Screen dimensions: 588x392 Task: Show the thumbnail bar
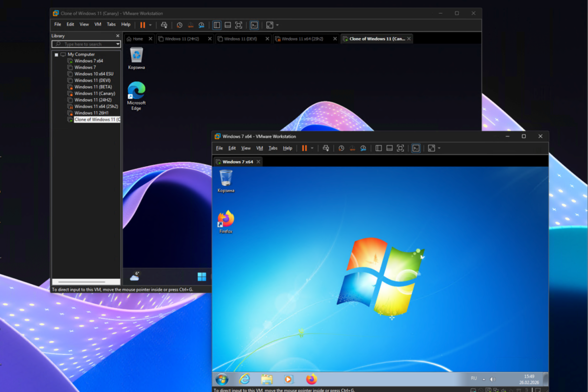coord(389,147)
